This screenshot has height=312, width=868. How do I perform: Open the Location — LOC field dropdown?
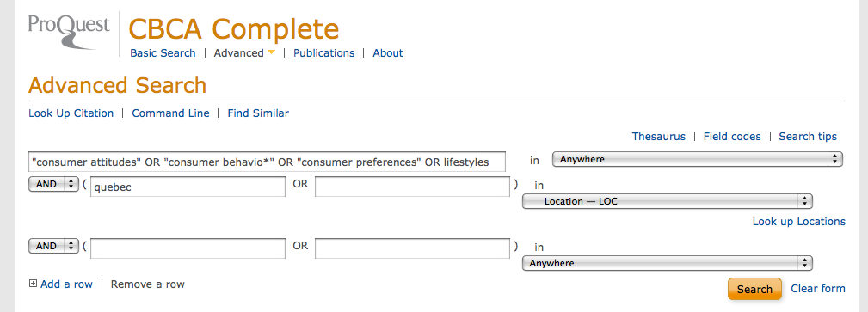click(667, 201)
